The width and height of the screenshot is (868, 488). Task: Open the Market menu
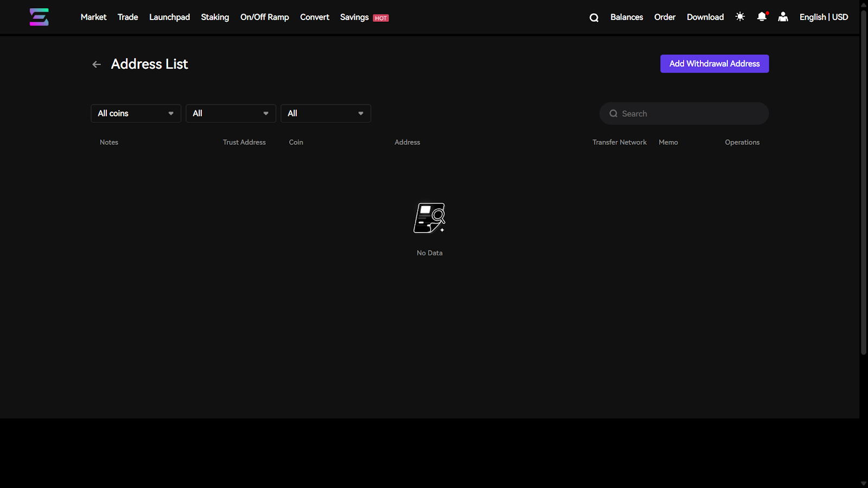point(93,17)
